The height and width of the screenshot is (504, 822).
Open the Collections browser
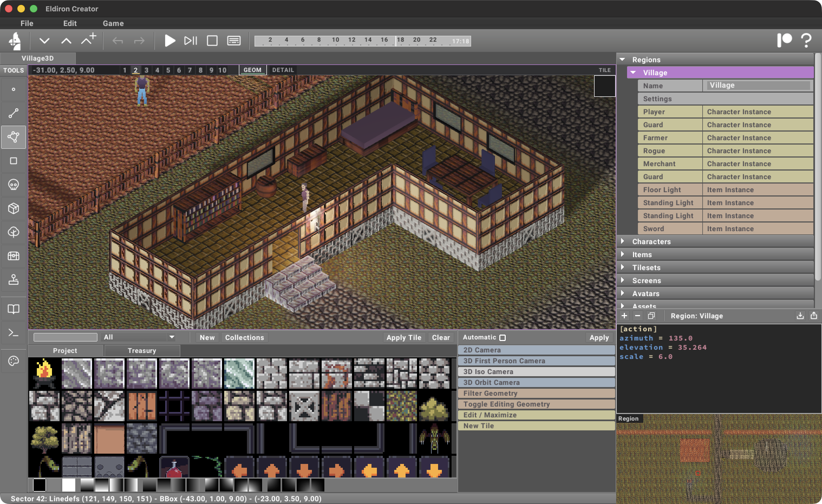244,337
